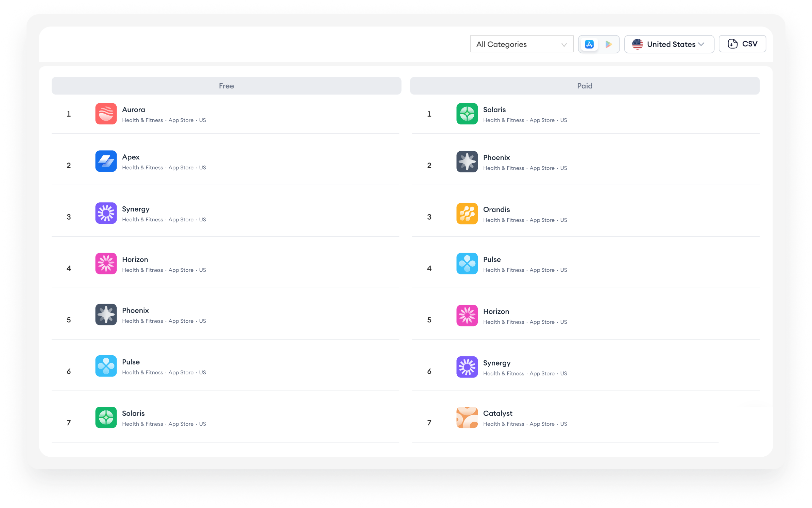This screenshot has height=508, width=812.
Task: Open Horizon name in the Paid list
Action: (x=496, y=311)
